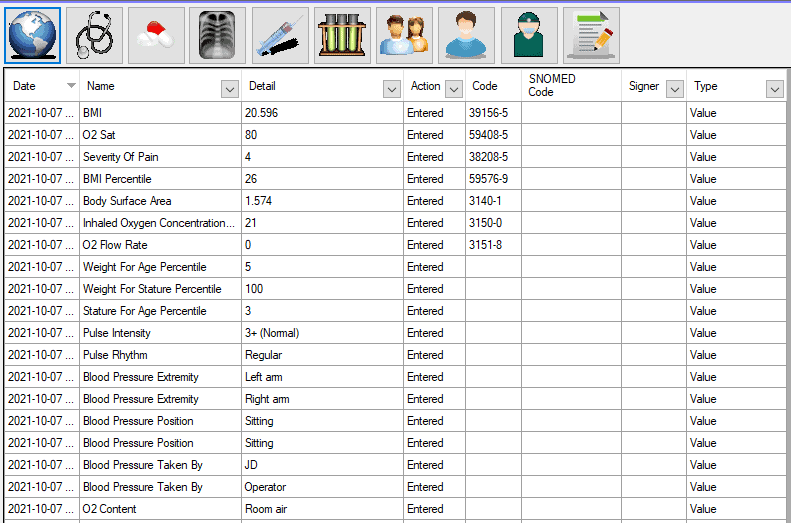Click code 39156-5
This screenshot has width=791, height=523.
pos(488,113)
